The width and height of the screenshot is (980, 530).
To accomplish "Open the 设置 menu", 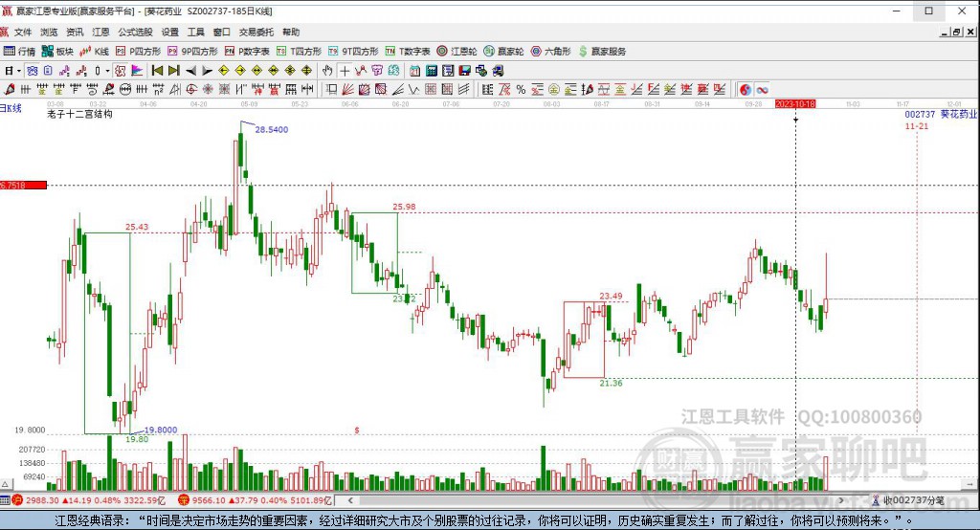I will click(170, 32).
